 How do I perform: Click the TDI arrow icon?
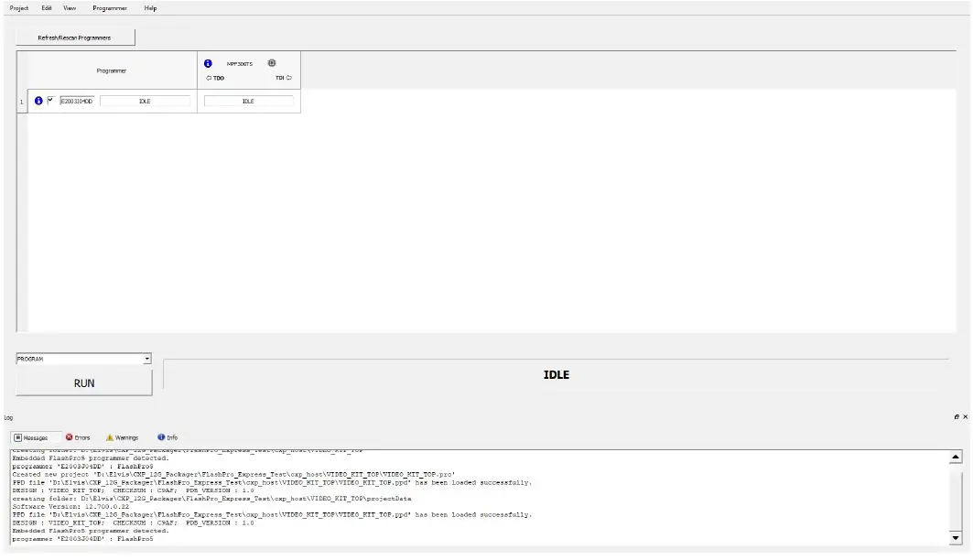click(289, 78)
